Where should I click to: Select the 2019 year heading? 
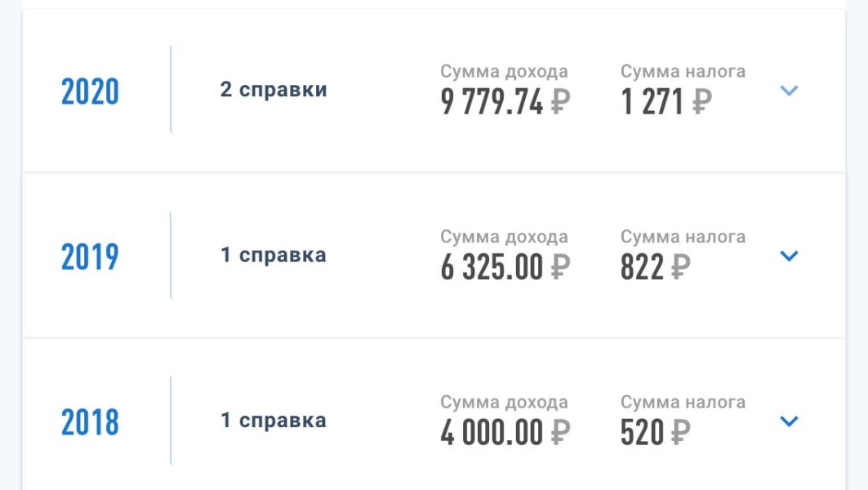coord(90,257)
